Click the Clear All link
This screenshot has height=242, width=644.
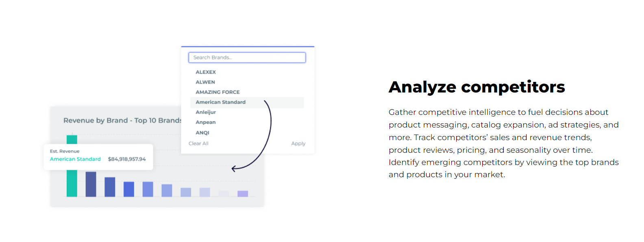click(198, 143)
